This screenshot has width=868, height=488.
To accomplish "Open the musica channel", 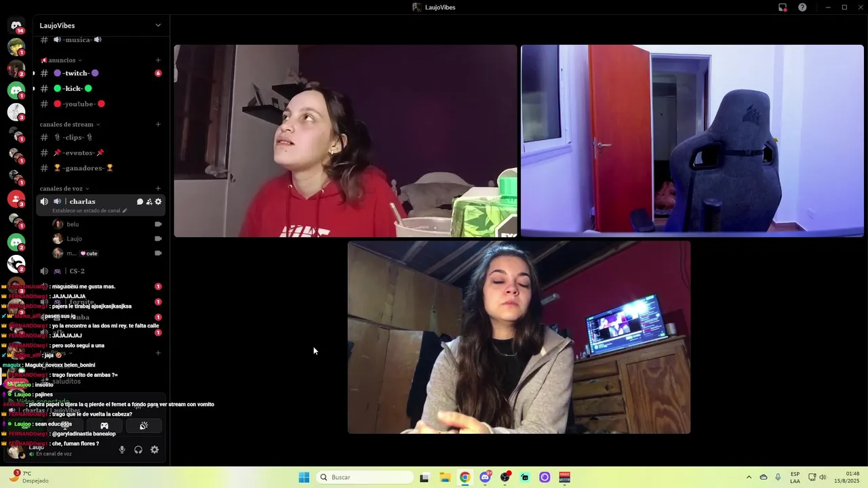I will [x=101, y=40].
